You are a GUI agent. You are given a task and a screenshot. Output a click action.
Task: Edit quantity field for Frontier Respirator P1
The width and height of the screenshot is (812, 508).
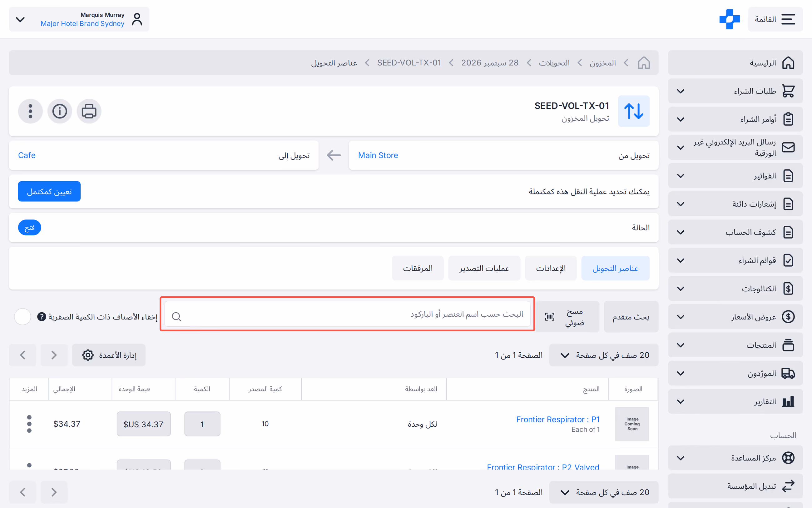(202, 424)
